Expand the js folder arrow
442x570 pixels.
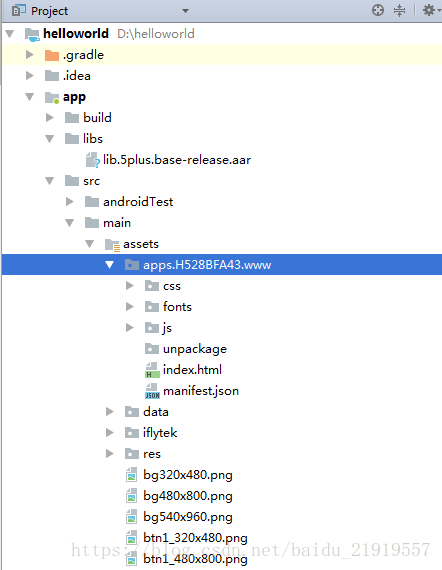130,328
